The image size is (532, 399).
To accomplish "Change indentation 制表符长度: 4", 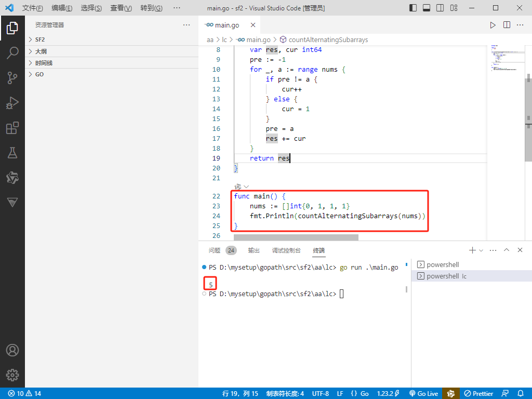I will [285, 394].
